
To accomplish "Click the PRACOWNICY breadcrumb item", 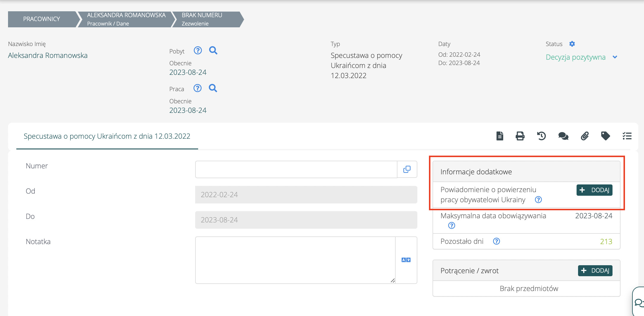I will (42, 19).
